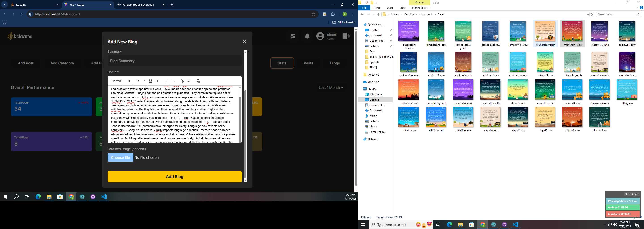Toggle strikethrough formatting in blog editor

click(x=157, y=81)
